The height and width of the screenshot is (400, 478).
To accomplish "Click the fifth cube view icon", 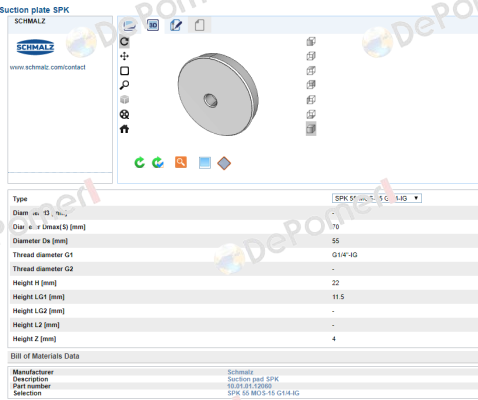I will point(311,99).
